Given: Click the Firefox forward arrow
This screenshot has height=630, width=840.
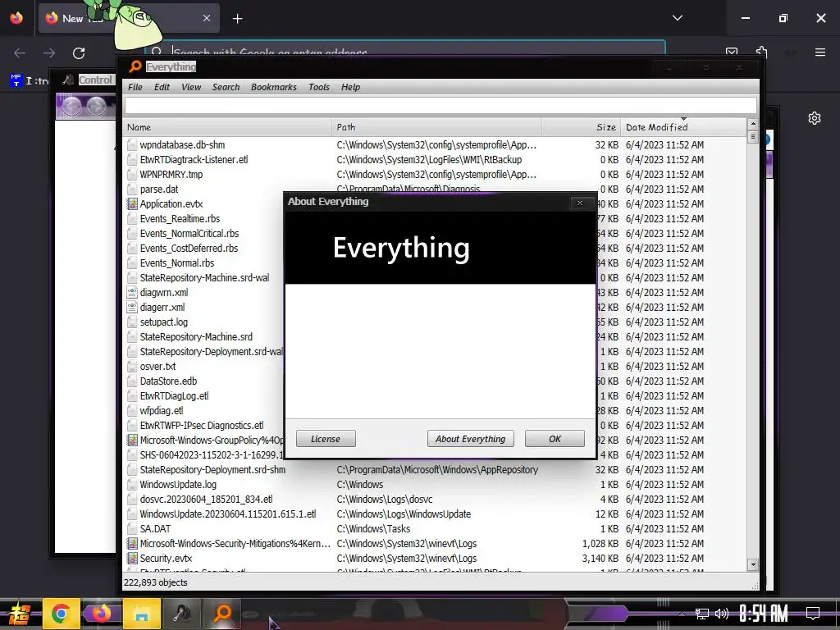Looking at the screenshot, I should [48, 53].
